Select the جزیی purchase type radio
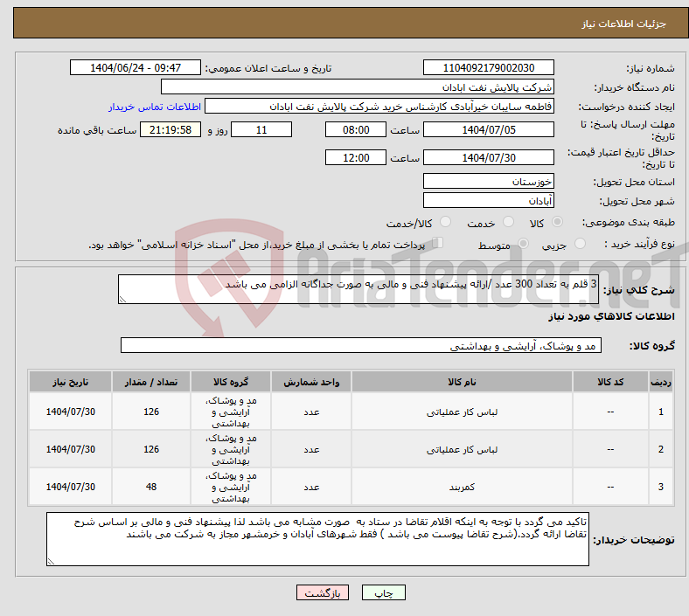Screen dimensions: 689x616 [580, 244]
